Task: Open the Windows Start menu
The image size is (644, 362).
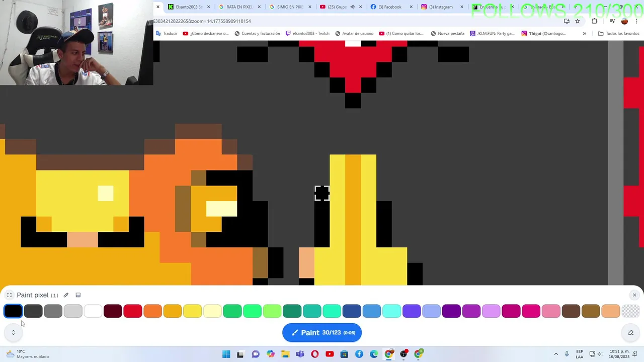Action: pyautogui.click(x=226, y=354)
